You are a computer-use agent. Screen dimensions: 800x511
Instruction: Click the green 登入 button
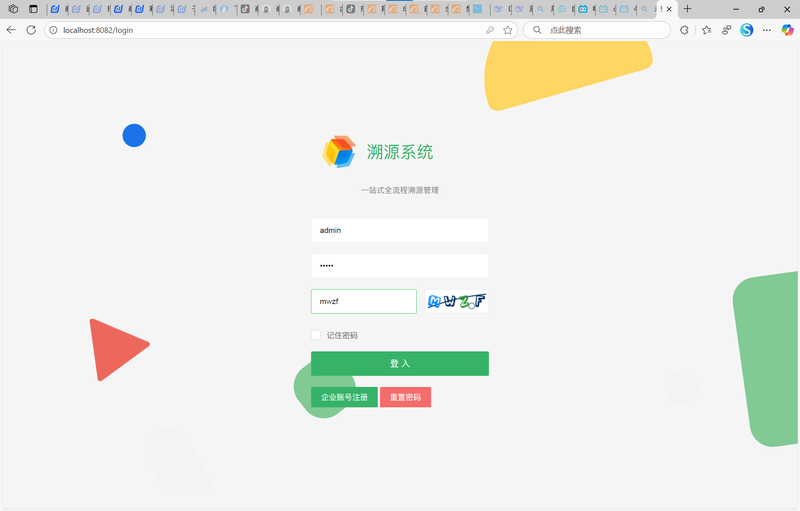click(400, 364)
